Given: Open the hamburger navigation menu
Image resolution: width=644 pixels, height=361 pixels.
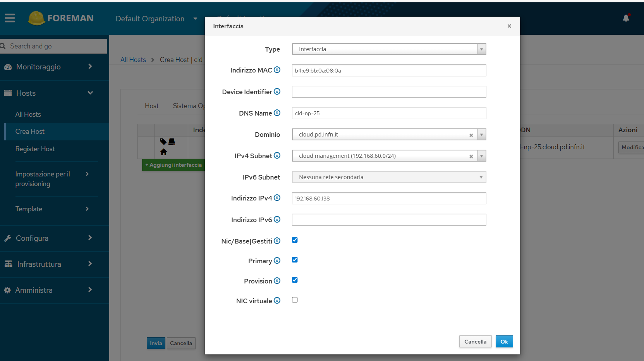Looking at the screenshot, I should (10, 18).
